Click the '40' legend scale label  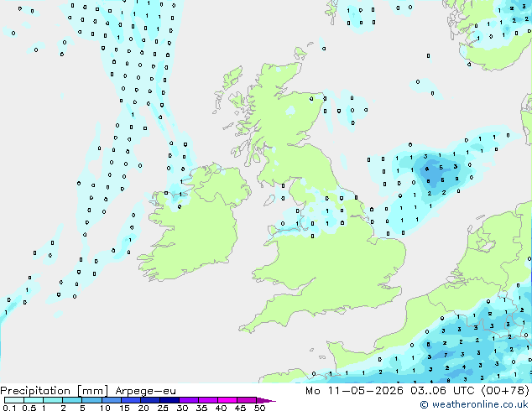point(221,408)
